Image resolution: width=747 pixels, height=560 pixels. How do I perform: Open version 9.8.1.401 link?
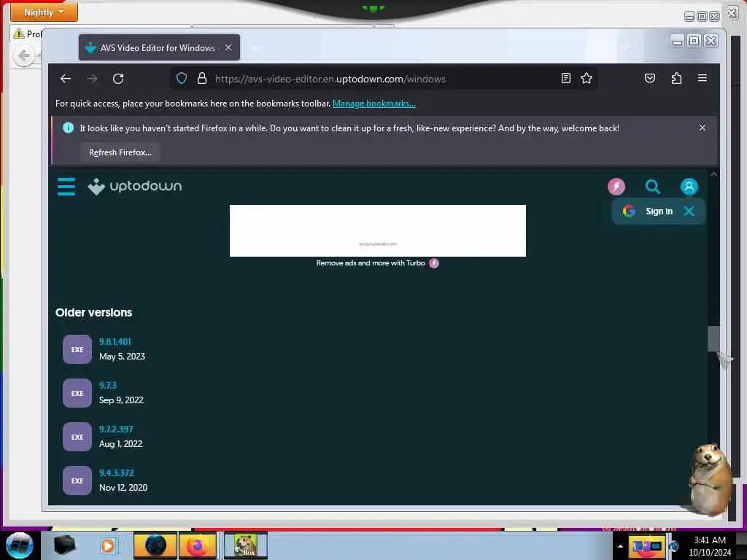(115, 341)
